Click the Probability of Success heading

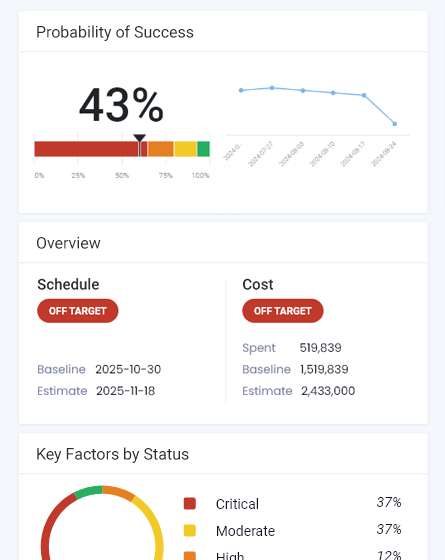pyautogui.click(x=115, y=32)
